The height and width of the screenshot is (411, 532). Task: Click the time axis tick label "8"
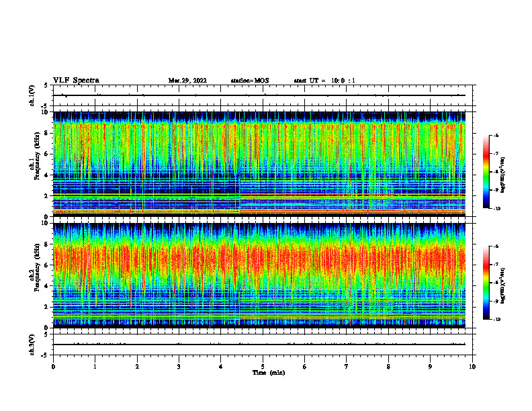pyautogui.click(x=388, y=367)
